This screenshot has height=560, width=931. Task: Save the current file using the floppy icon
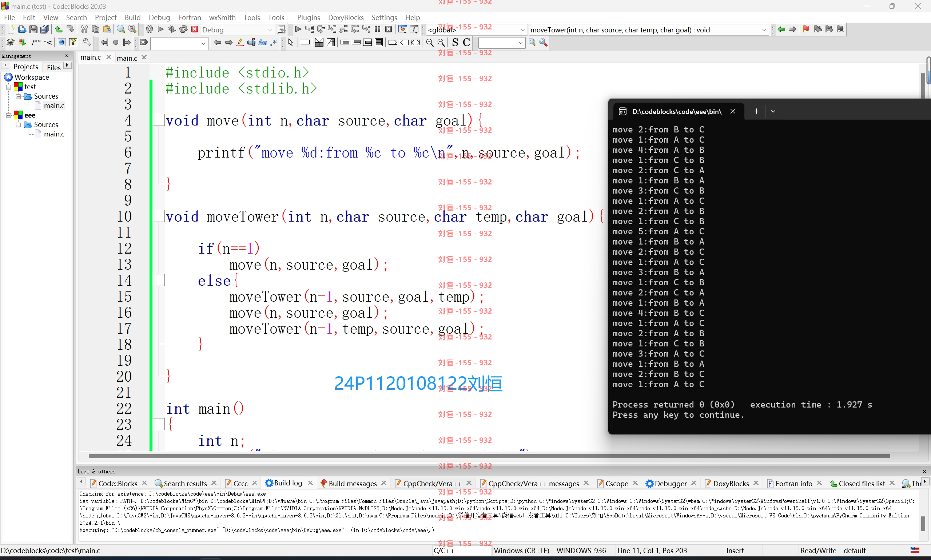click(33, 29)
